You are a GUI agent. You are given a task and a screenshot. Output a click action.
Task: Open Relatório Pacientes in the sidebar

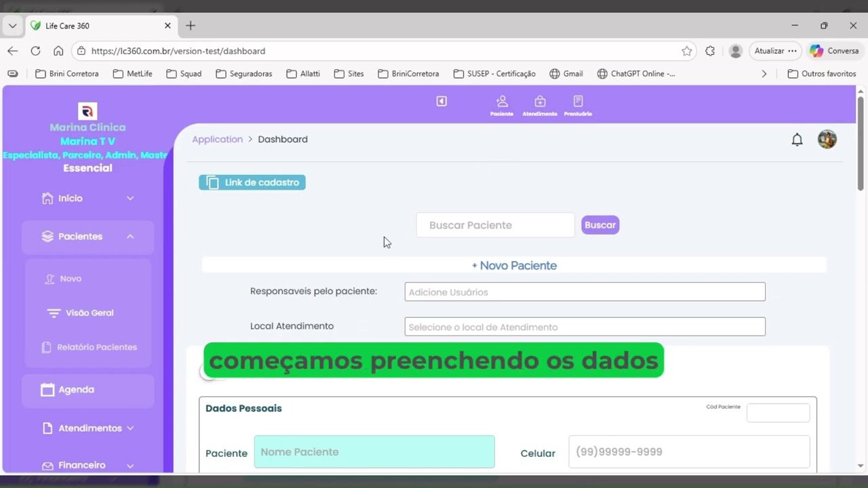click(x=97, y=347)
